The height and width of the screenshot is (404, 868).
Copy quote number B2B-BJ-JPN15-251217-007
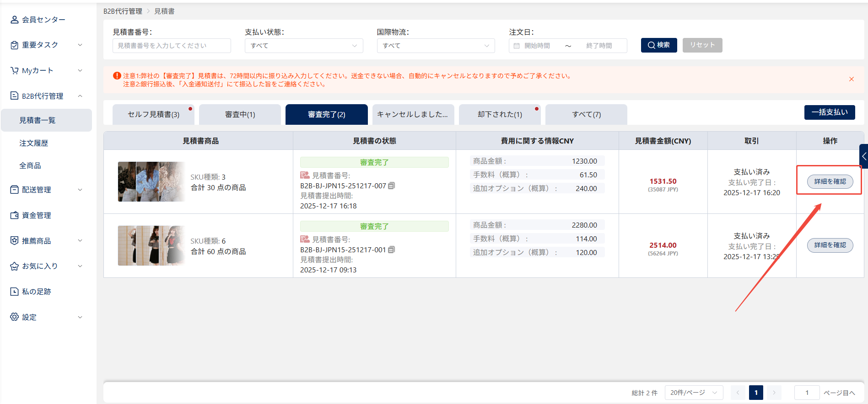pyautogui.click(x=392, y=186)
